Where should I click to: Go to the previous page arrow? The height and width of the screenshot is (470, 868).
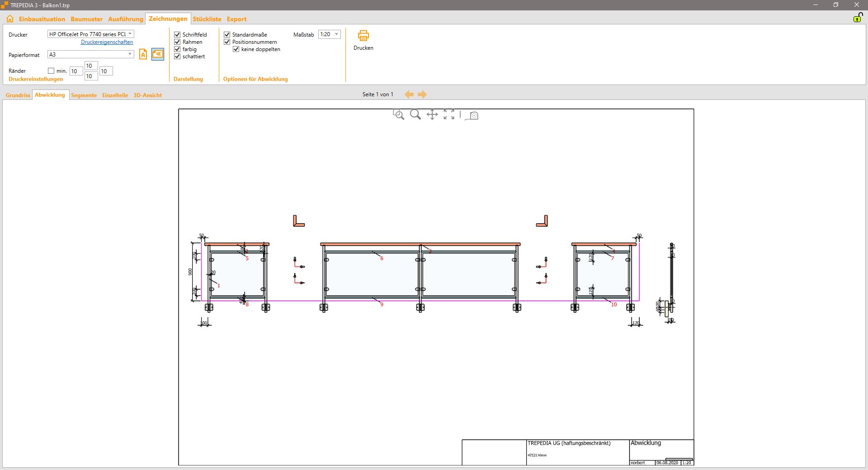[409, 94]
